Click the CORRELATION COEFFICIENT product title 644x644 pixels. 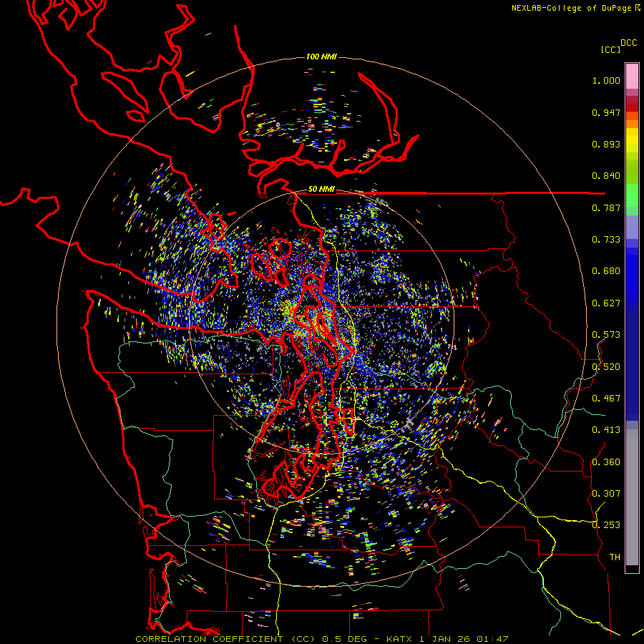point(209,639)
